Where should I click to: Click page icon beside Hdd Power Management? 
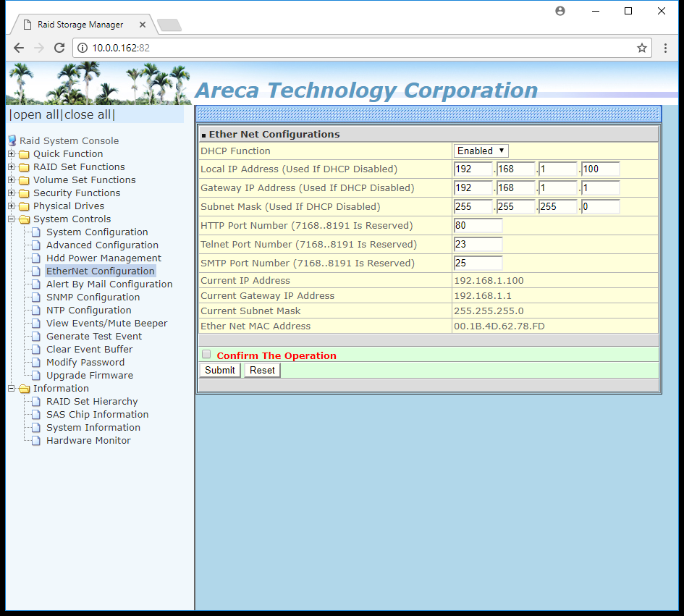pos(36,258)
